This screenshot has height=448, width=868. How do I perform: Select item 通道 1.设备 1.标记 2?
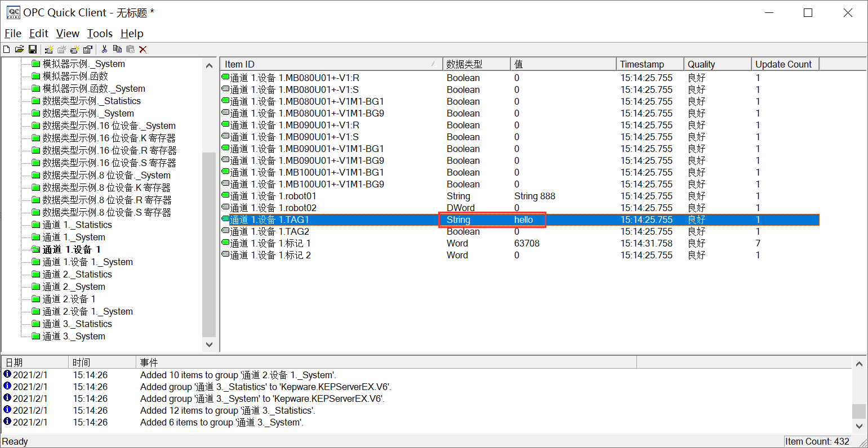270,255
